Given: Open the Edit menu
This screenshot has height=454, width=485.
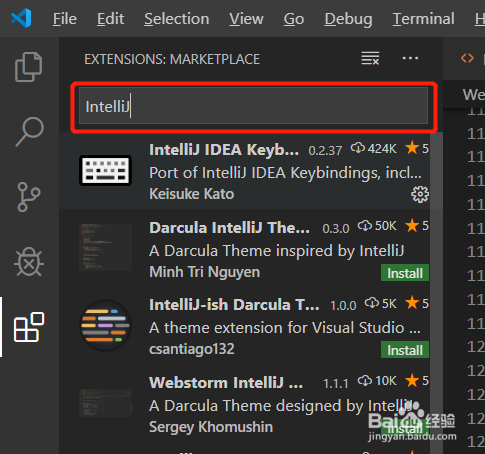Looking at the screenshot, I should tap(110, 19).
